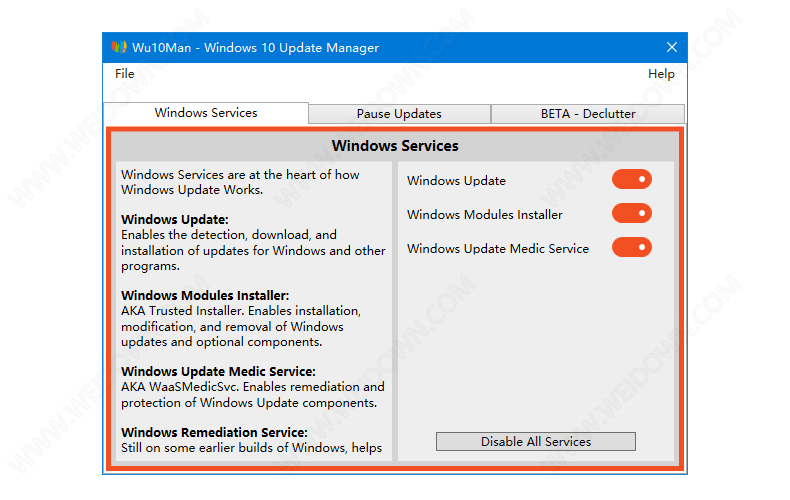Image resolution: width=790 pixels, height=500 pixels.
Task: Click the 'Windows Modules Installer' toggle label
Action: [x=485, y=215]
